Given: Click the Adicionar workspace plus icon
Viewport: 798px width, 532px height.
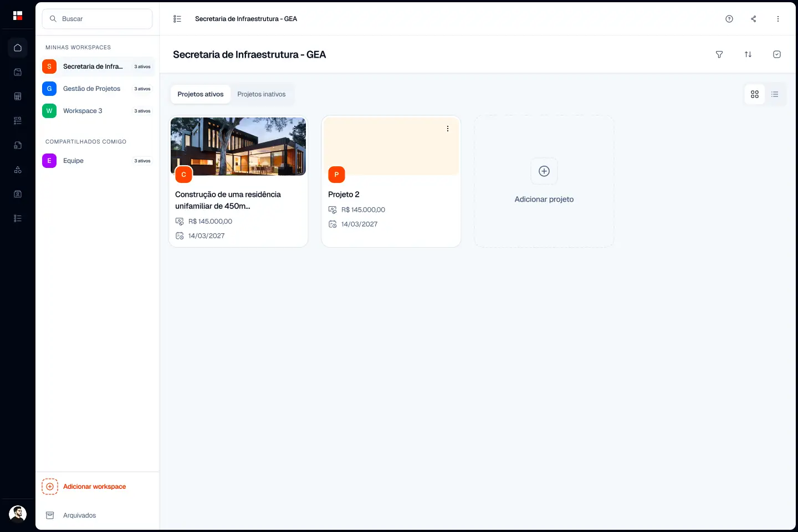Looking at the screenshot, I should pyautogui.click(x=50, y=487).
